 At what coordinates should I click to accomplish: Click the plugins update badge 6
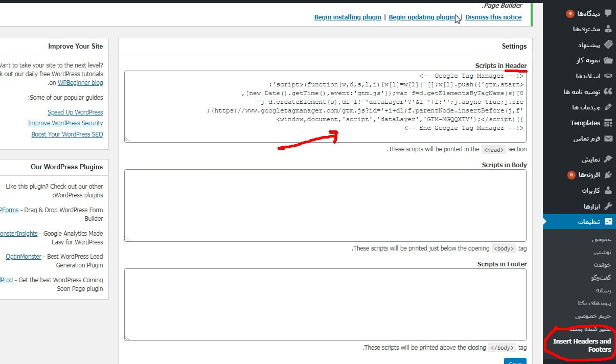pyautogui.click(x=572, y=175)
